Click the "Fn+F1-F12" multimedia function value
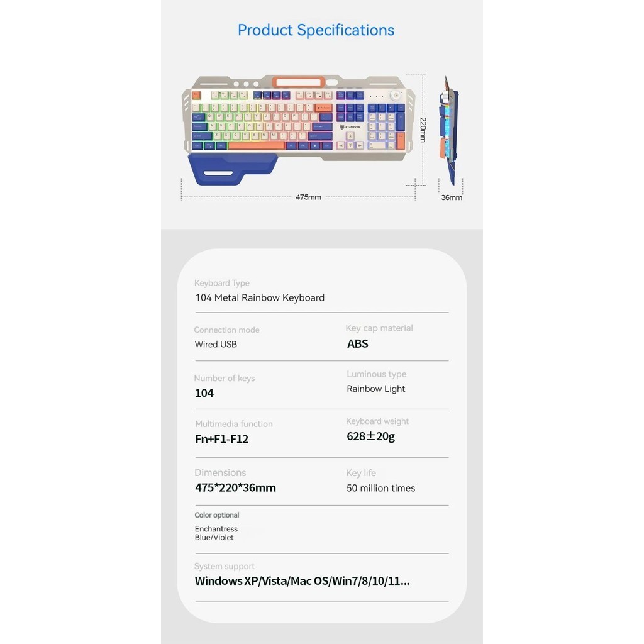This screenshot has width=644, height=644. point(221,439)
